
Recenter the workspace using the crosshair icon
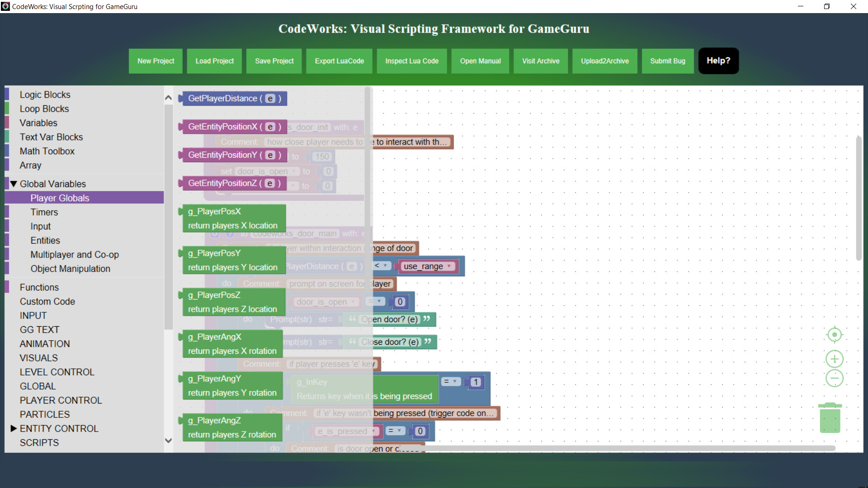pyautogui.click(x=834, y=335)
